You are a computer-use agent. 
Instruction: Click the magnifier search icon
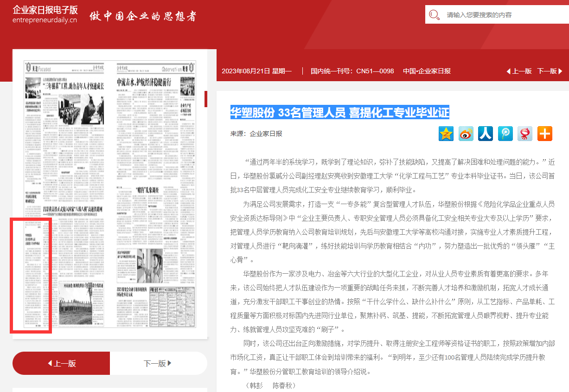(435, 15)
